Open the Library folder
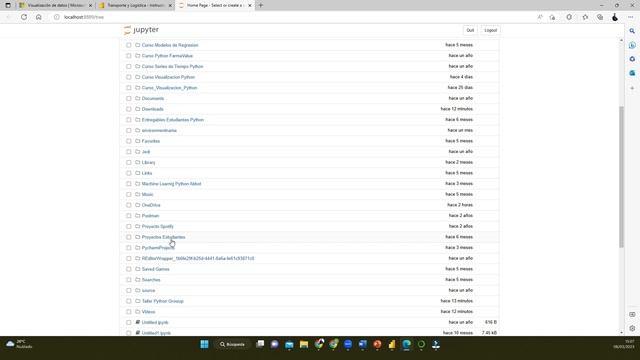The image size is (640, 360). [x=149, y=162]
